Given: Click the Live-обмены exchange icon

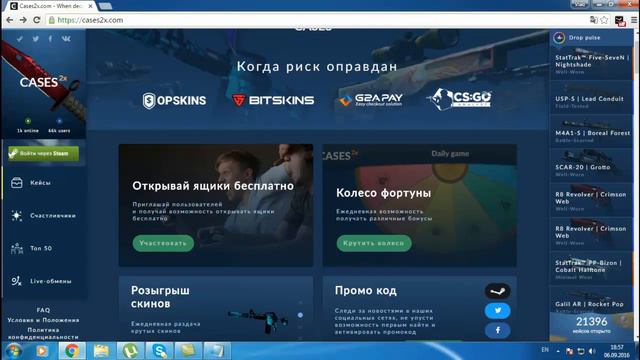Looking at the screenshot, I should tap(17, 281).
